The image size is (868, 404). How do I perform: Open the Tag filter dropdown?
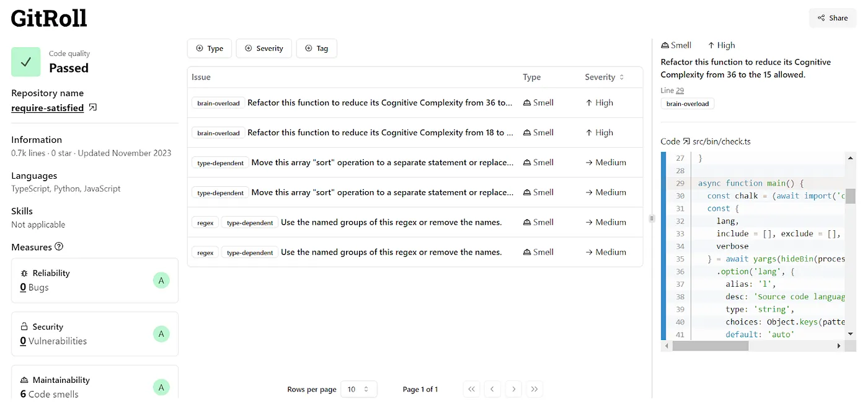316,48
